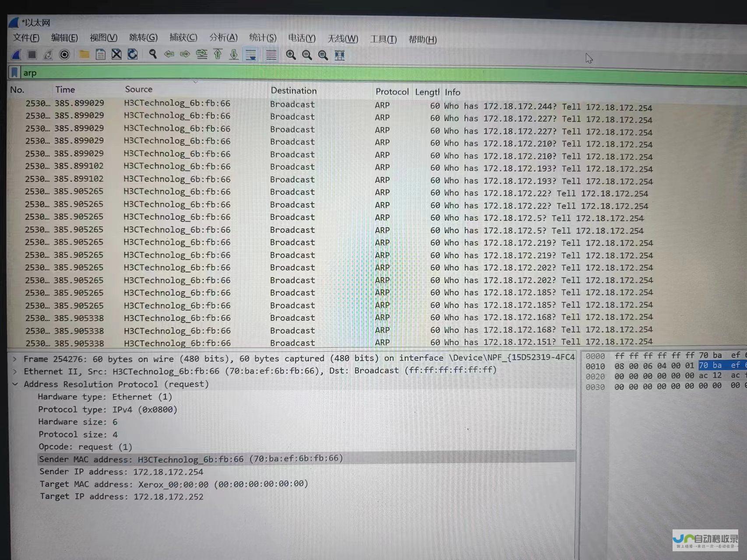Reload the capture file
Viewport: 747px width, 560px height.
point(133,54)
